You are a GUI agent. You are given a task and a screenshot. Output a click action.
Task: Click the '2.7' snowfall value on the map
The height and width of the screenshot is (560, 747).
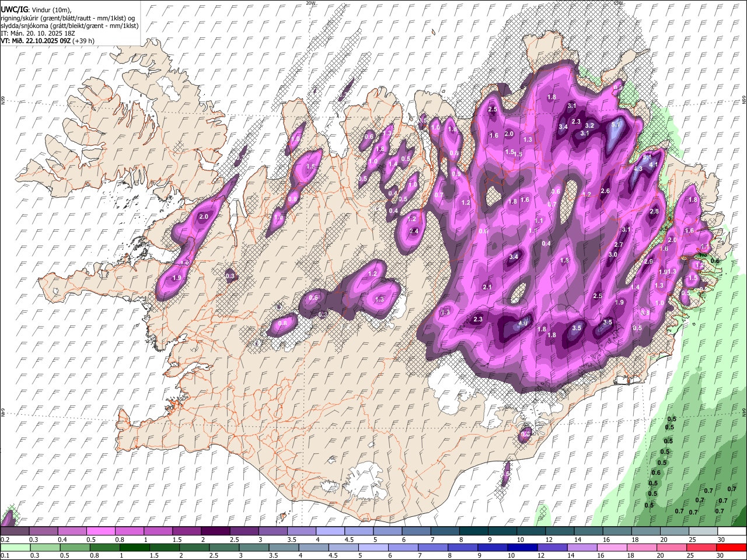(619, 245)
